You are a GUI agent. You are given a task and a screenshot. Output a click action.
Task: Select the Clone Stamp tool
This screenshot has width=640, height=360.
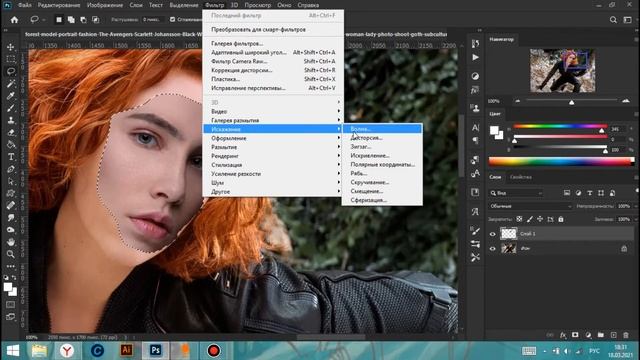11,120
